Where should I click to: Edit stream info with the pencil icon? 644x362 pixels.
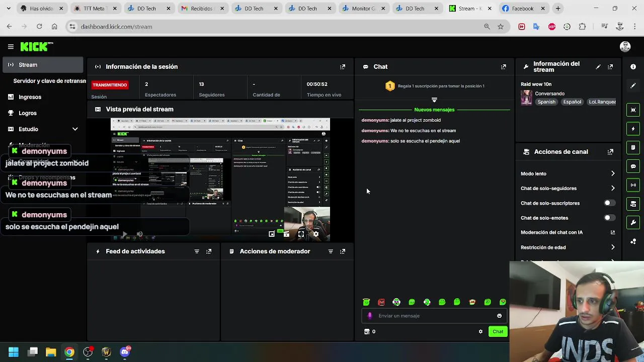[x=598, y=67]
